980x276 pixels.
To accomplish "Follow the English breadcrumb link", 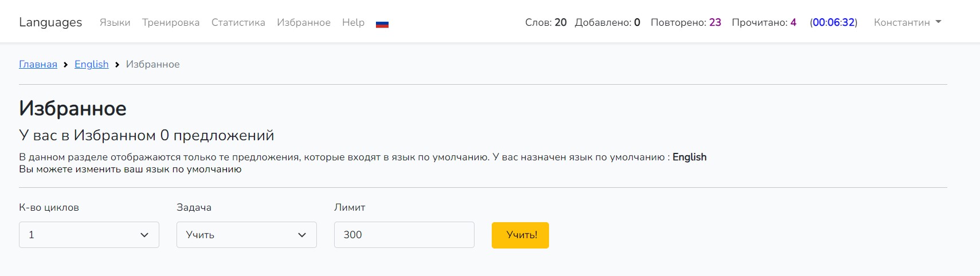I will coord(91,64).
